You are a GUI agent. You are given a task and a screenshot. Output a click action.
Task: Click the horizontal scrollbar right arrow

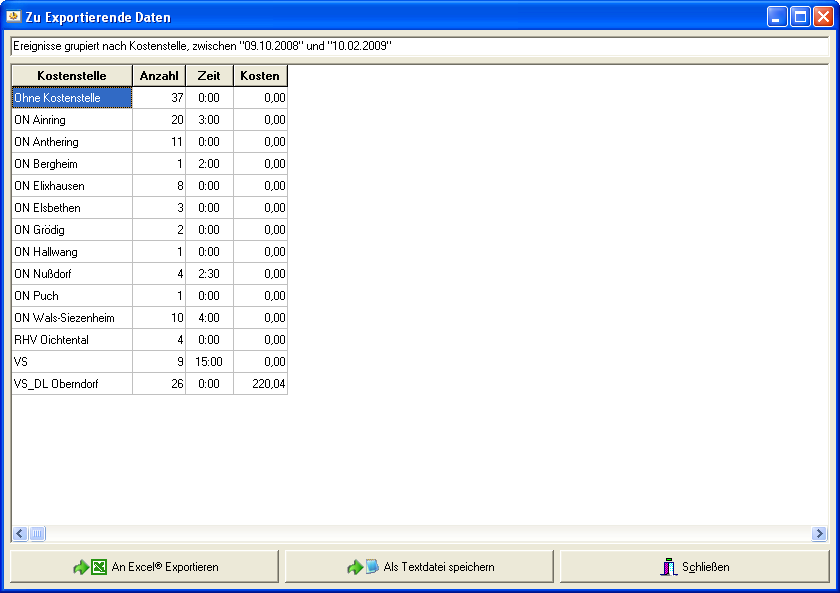click(x=819, y=534)
